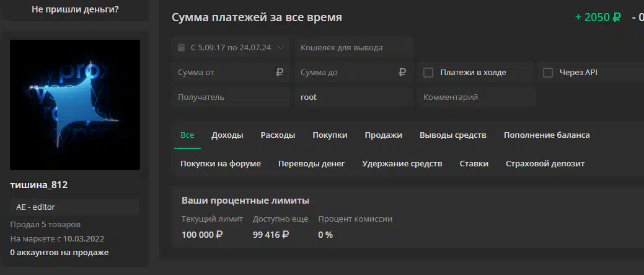
Task: Switch to the Доходы tab
Action: [x=227, y=135]
